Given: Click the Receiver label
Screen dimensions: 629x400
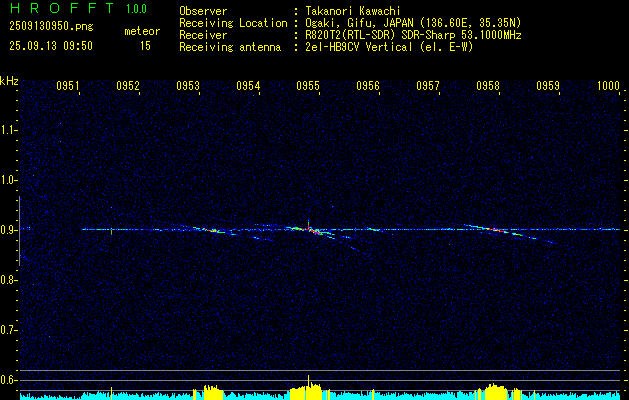Looking at the screenshot, I should (203, 35).
